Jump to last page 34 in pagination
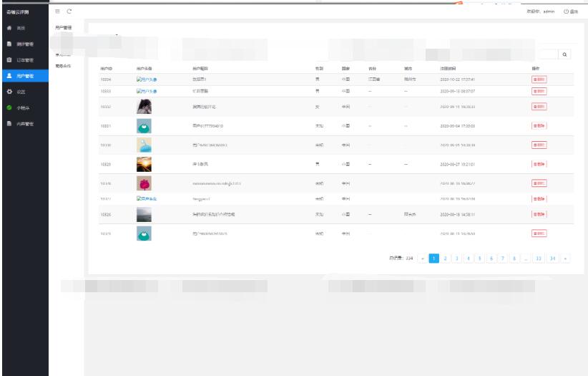 pyautogui.click(x=553, y=258)
